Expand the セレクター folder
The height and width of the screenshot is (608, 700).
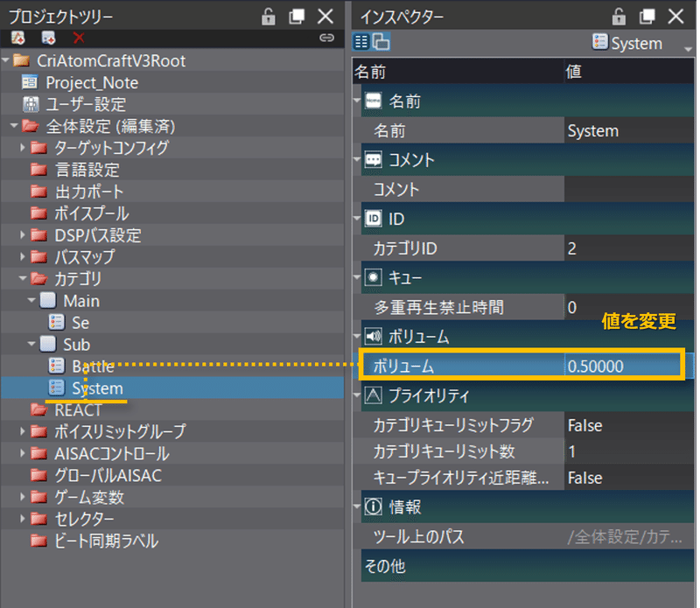pyautogui.click(x=23, y=519)
